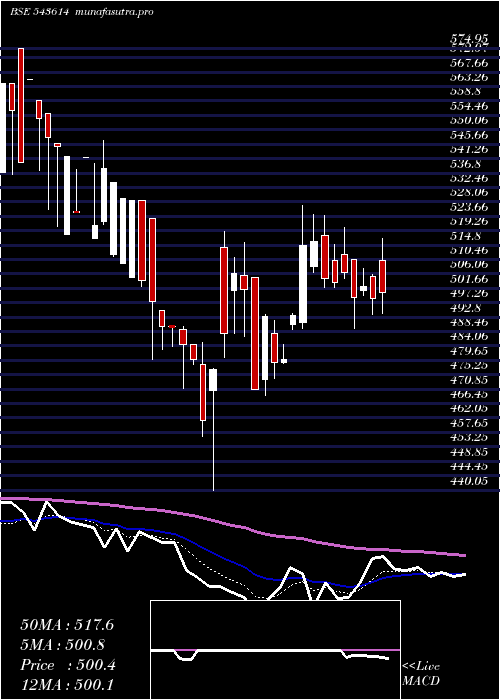This screenshot has width=500, height=700.
Task: Select the 545.66 price axis label
Action: (x=469, y=134)
